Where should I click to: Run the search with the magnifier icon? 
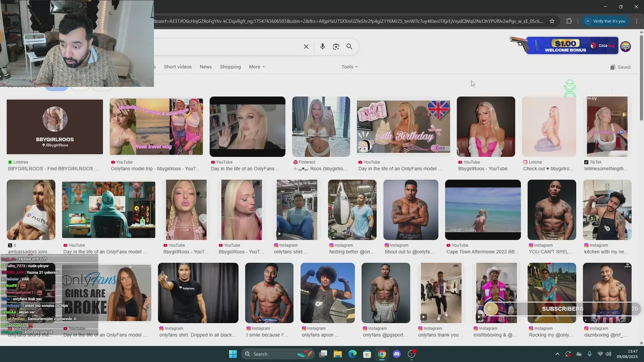pyautogui.click(x=349, y=46)
